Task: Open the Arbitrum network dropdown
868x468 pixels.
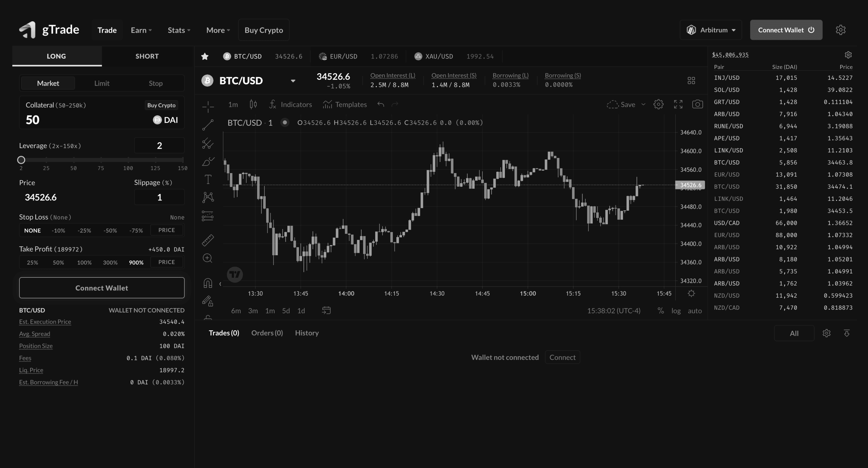Action: [x=710, y=30]
